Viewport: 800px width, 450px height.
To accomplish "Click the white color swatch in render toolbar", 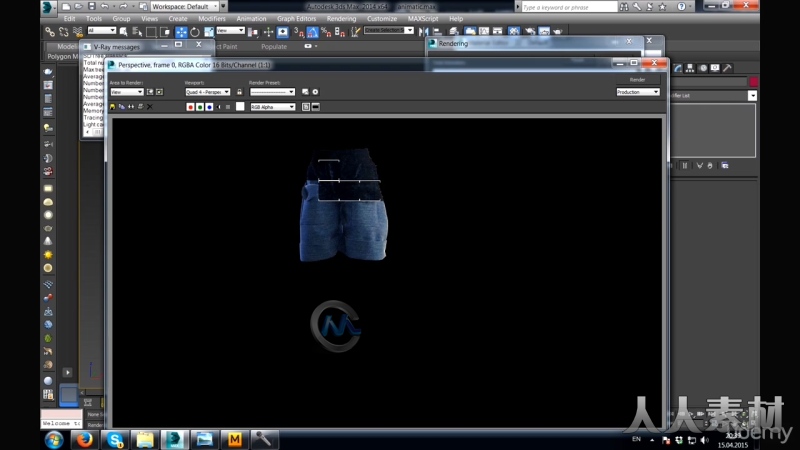I will [x=240, y=106].
